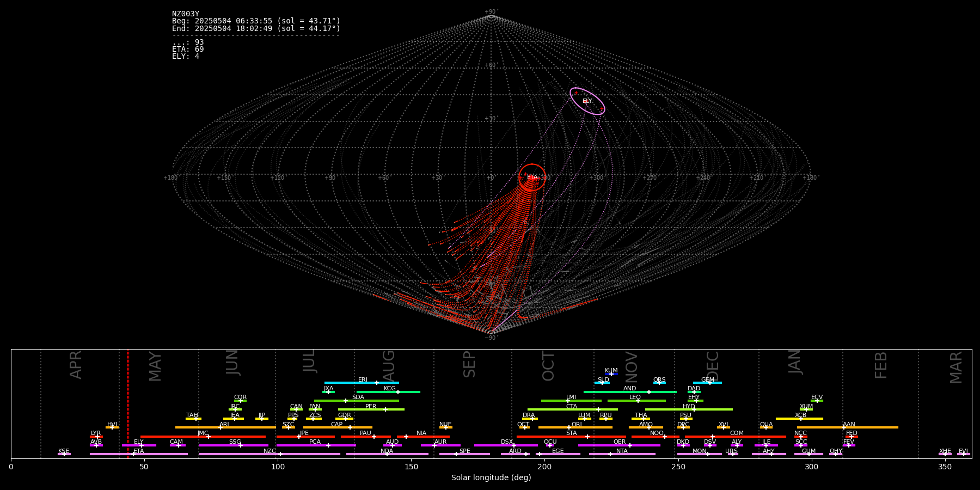Image resolution: width=980 pixels, height=490 pixels.
Task: Select the PER shower label in the timeline
Action: coord(371,407)
